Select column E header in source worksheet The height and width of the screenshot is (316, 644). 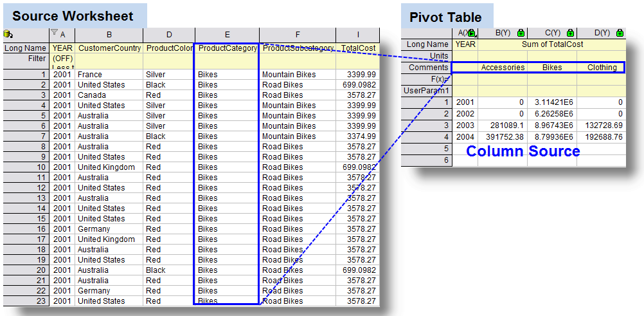coord(227,34)
